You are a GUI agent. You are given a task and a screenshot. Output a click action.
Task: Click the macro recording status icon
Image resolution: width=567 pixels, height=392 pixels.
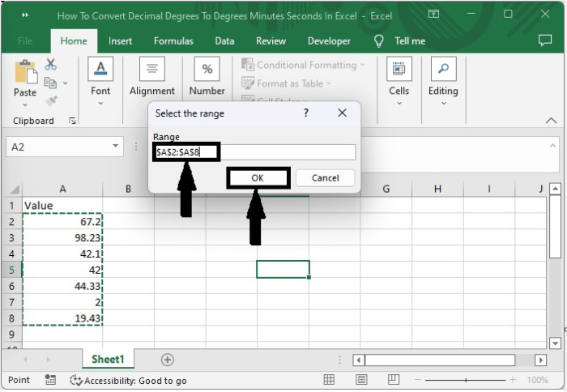tap(50, 380)
